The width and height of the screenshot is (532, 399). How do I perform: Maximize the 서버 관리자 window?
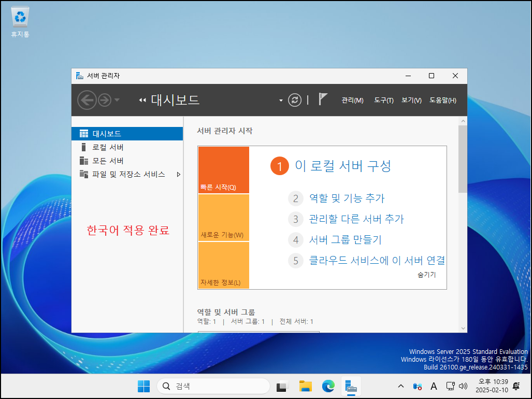[x=432, y=76]
